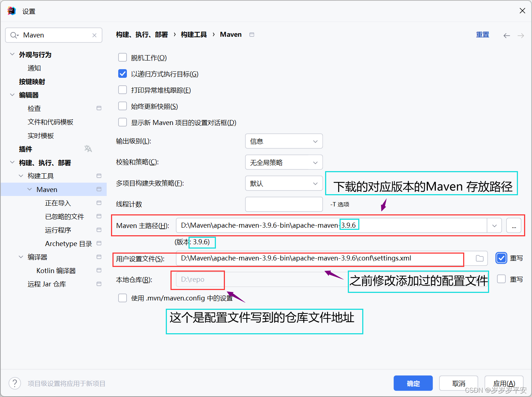Click the project icon beside Archetype 目录
The height and width of the screenshot is (397, 532).
tap(99, 243)
